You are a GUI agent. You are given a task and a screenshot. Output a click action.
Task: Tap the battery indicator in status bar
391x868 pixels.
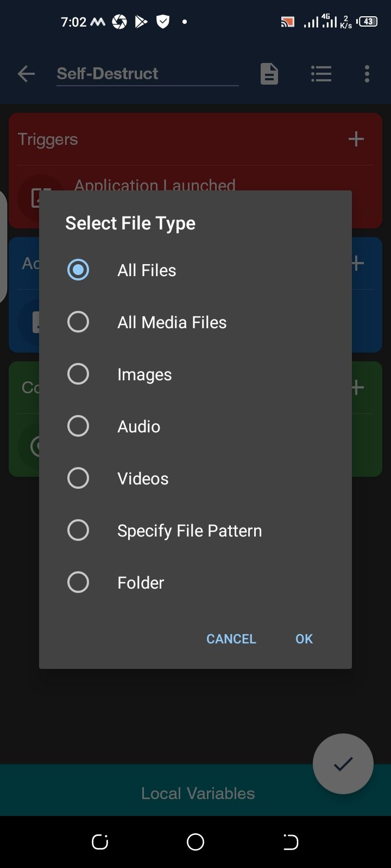[x=368, y=22]
